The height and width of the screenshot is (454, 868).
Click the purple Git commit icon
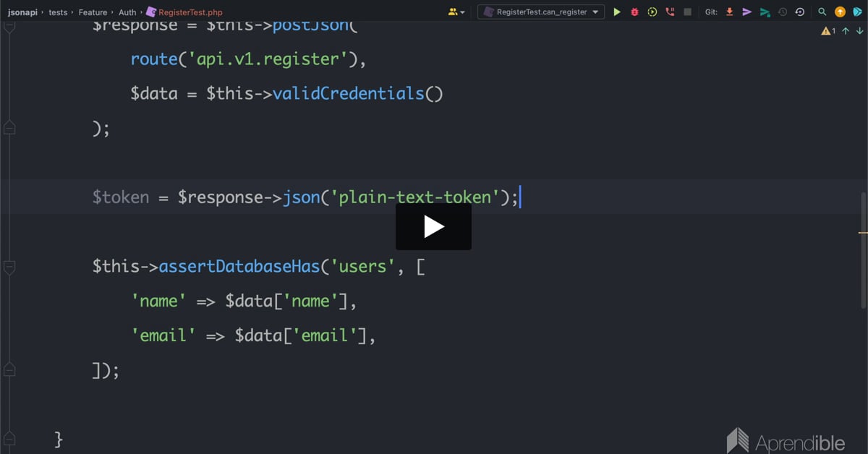click(747, 12)
